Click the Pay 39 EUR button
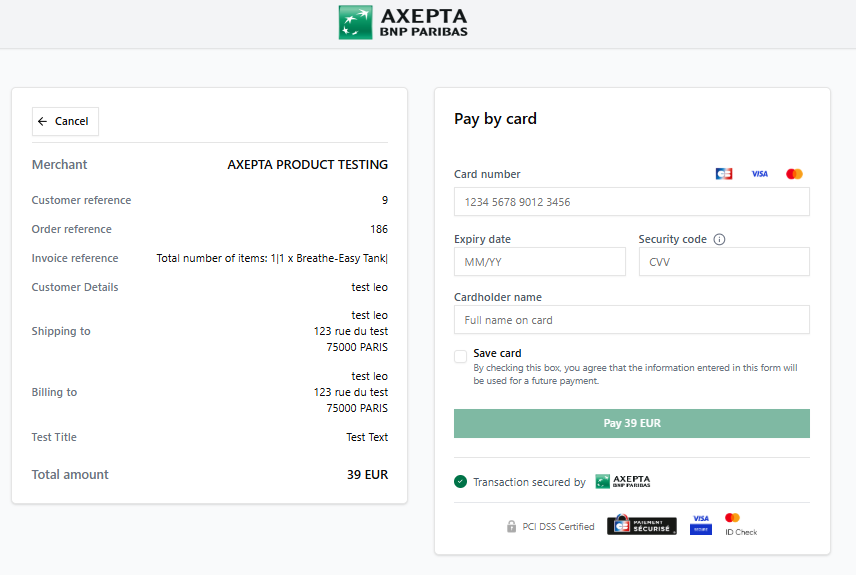Image resolution: width=856 pixels, height=575 pixels. click(632, 423)
